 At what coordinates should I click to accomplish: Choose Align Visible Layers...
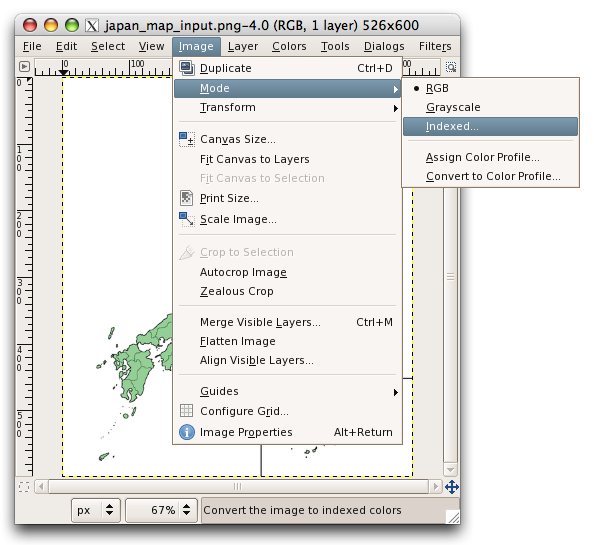287,360
